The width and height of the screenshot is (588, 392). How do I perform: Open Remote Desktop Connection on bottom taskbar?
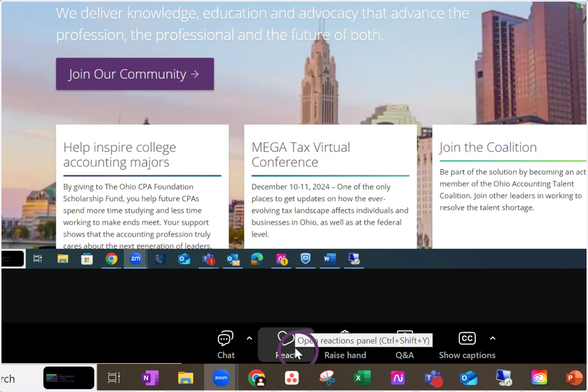coord(504,378)
